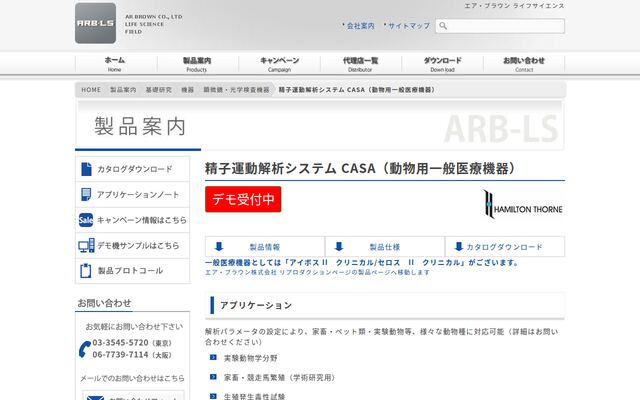Click the Hamilton Thorne logo
The height and width of the screenshot is (400, 640).
click(523, 204)
